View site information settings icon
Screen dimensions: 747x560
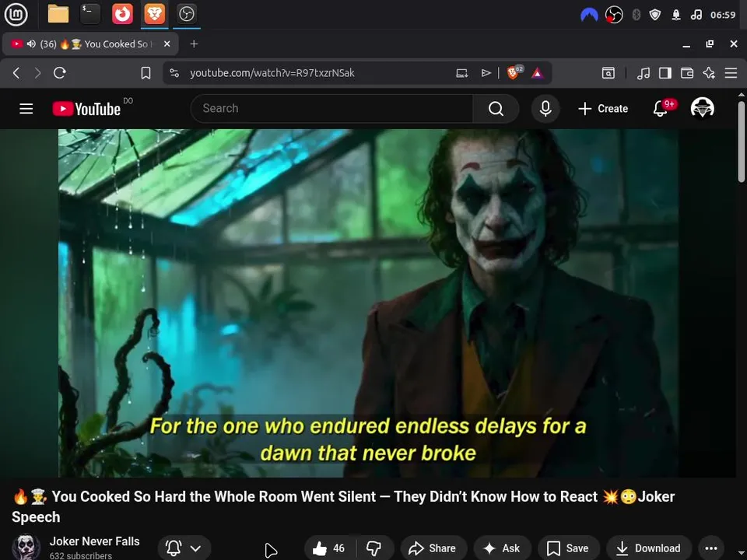tap(174, 73)
